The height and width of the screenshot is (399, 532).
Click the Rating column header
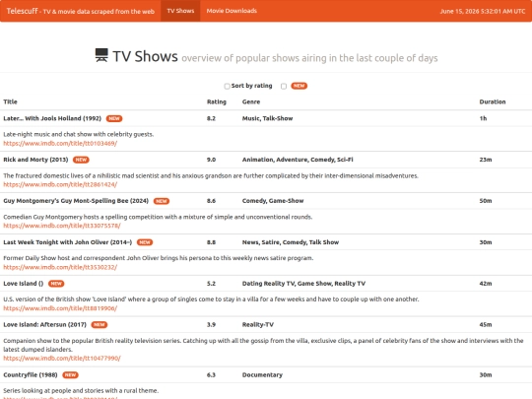(217, 101)
